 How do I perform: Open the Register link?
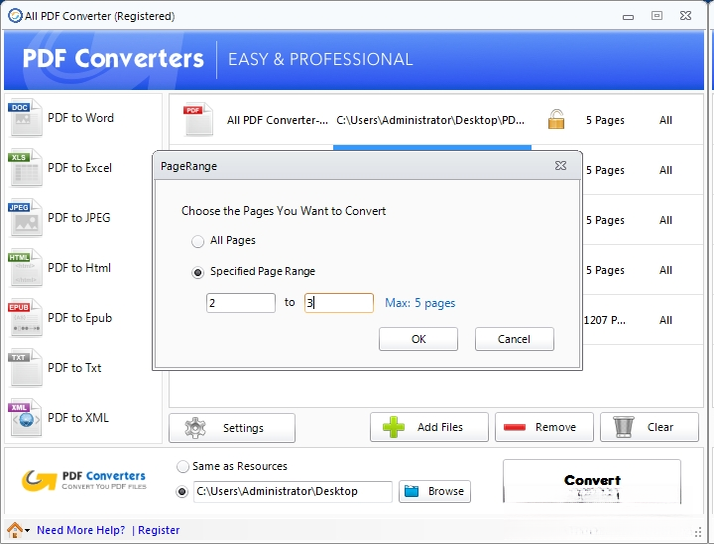point(158,530)
